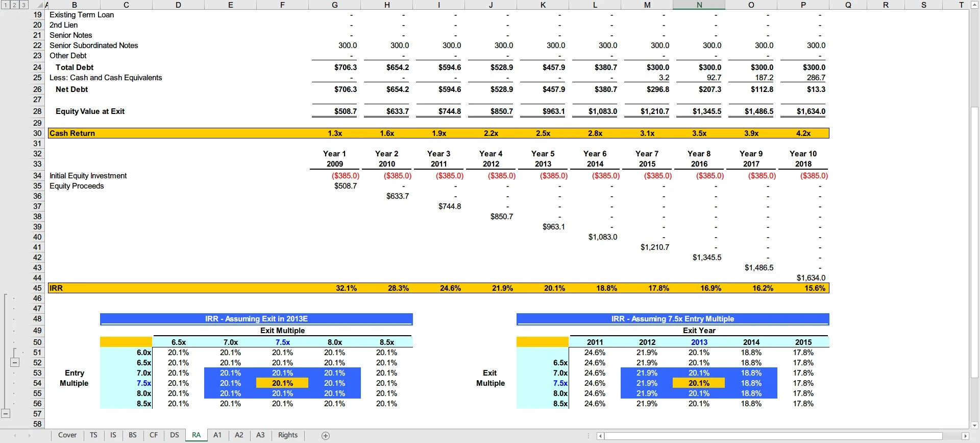Click the Other Debt label

68,56
